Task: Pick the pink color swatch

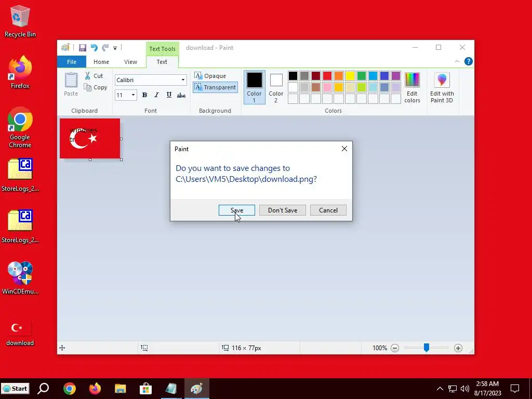Action: 327,87
